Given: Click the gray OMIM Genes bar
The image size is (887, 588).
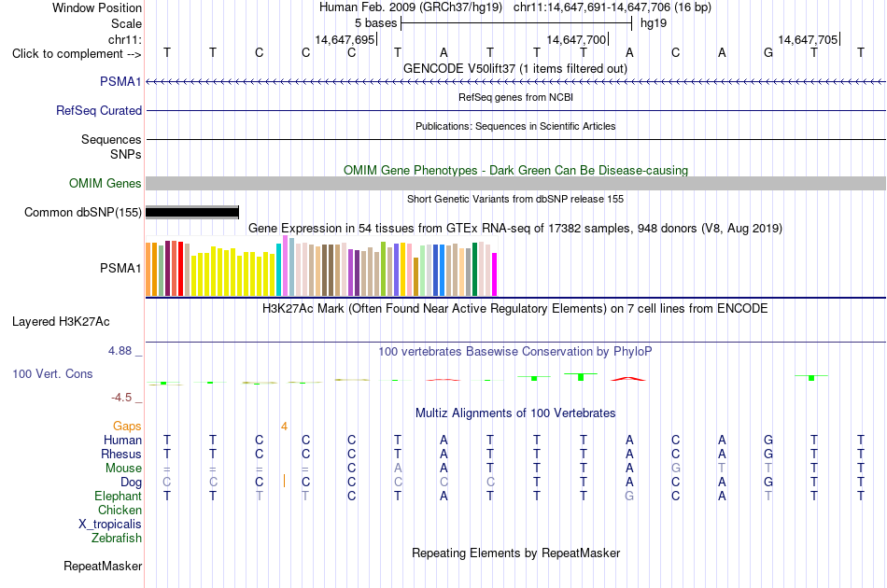Looking at the screenshot, I should (x=516, y=183).
